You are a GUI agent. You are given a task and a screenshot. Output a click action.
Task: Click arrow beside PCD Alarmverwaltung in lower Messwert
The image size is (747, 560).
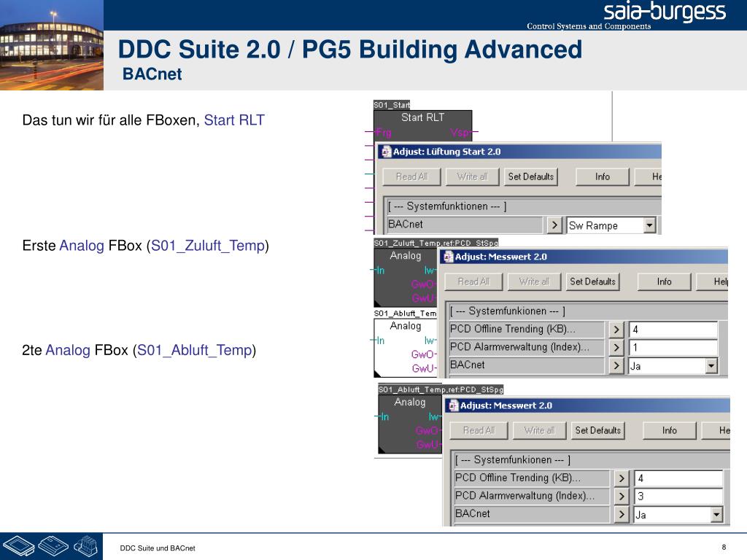tap(622, 496)
